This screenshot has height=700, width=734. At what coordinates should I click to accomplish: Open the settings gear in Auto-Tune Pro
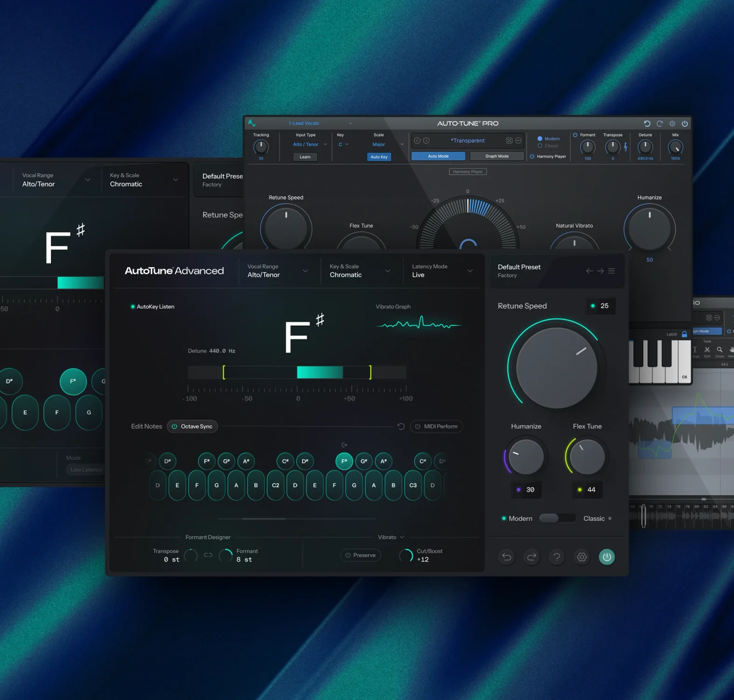[672, 124]
